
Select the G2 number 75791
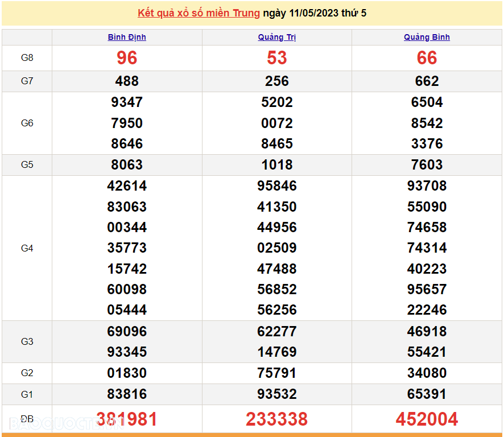(277, 373)
